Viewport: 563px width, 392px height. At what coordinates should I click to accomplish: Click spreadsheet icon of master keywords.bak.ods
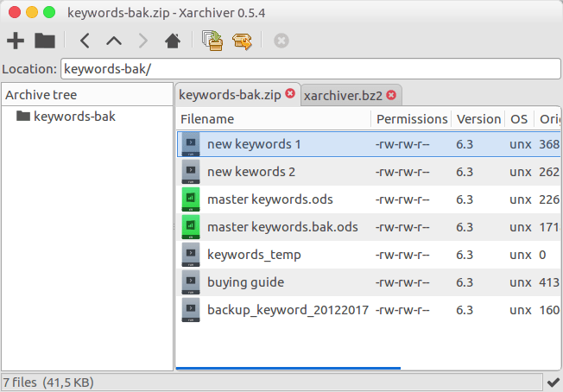pyautogui.click(x=191, y=227)
